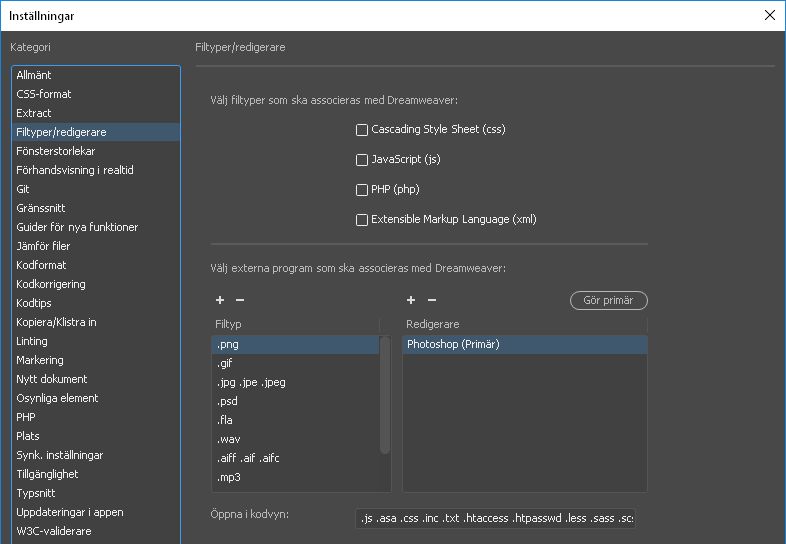This screenshot has height=544, width=786.
Task: Click the Öppna i kodvyn text field
Action: pos(496,518)
